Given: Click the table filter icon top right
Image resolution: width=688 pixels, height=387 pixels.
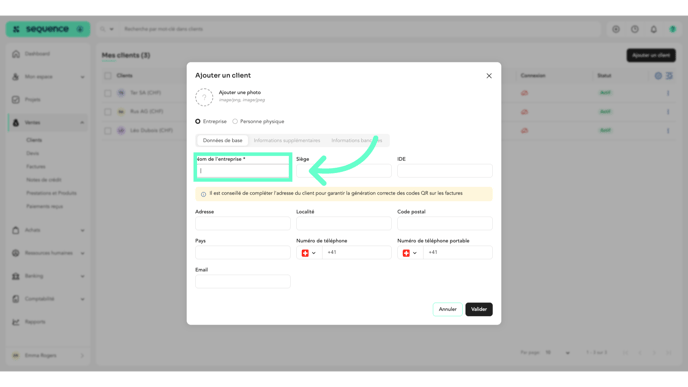Looking at the screenshot, I should point(669,76).
